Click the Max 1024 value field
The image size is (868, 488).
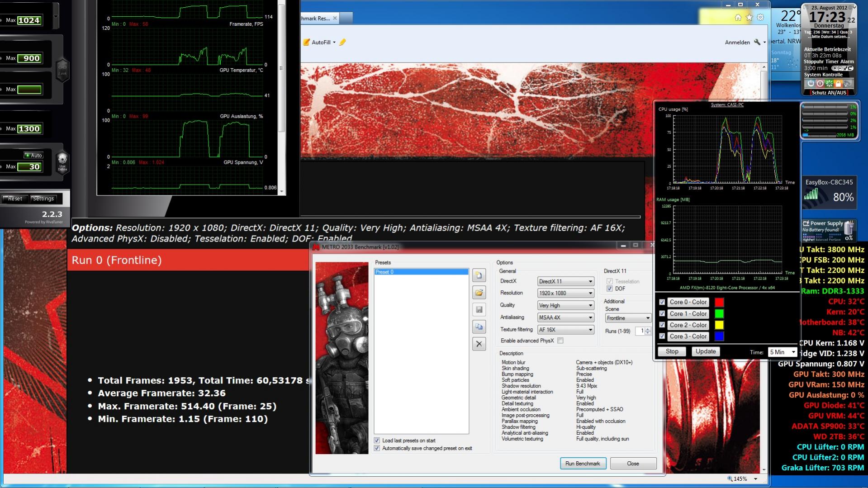click(x=29, y=20)
